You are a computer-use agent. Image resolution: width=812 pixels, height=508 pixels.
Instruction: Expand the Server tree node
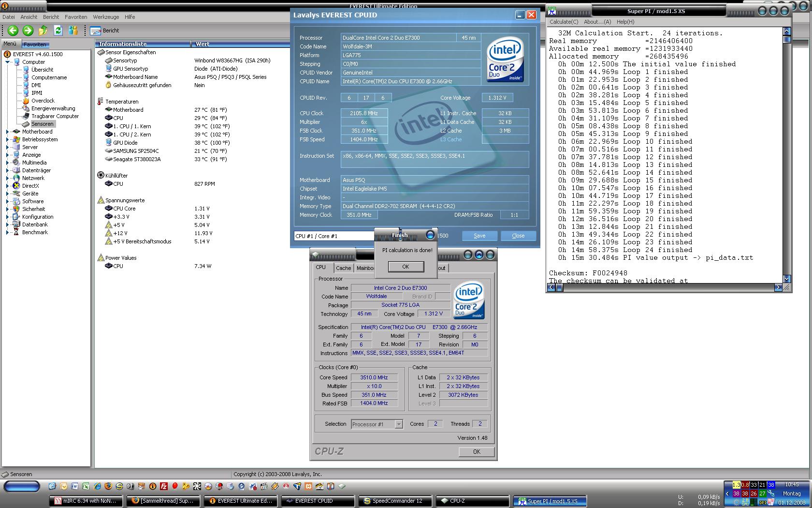pos(8,147)
